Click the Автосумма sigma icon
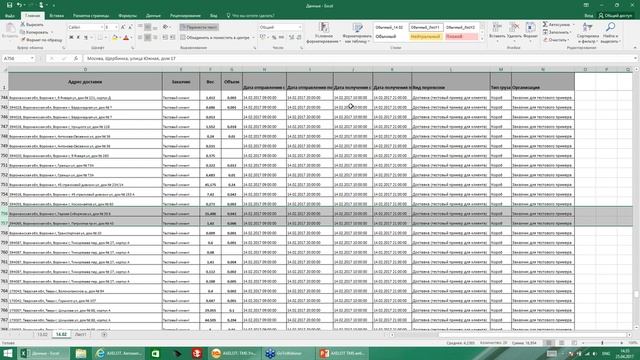Image resolution: width=640 pixels, height=360 pixels. point(545,24)
